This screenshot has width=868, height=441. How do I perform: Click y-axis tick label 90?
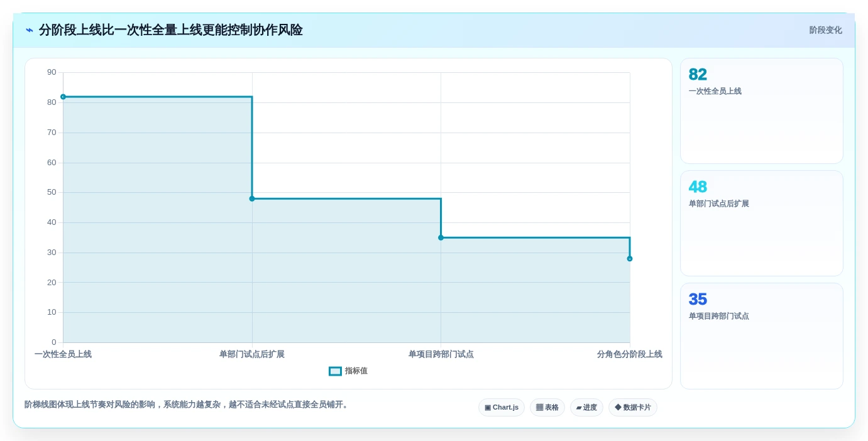pos(52,72)
